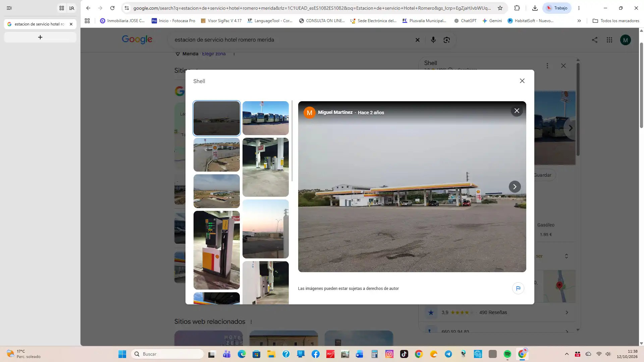Select the parked buses thumbnail
Viewport: 644px width, 362px height.
[266, 118]
